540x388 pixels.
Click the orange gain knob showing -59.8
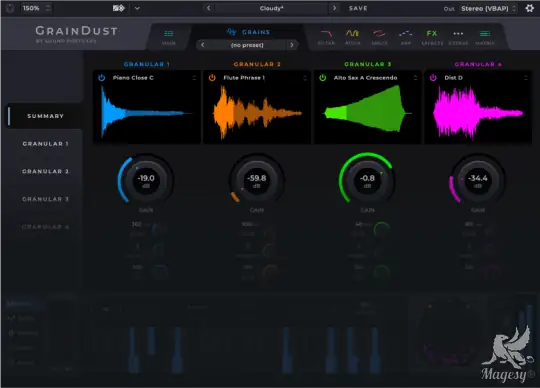[257, 180]
